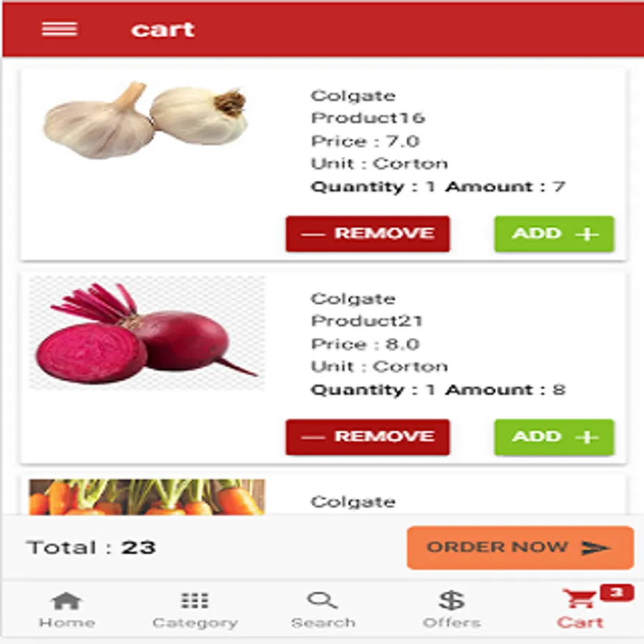Select the garlic product image
The width and height of the screenshot is (644, 644).
tap(147, 120)
